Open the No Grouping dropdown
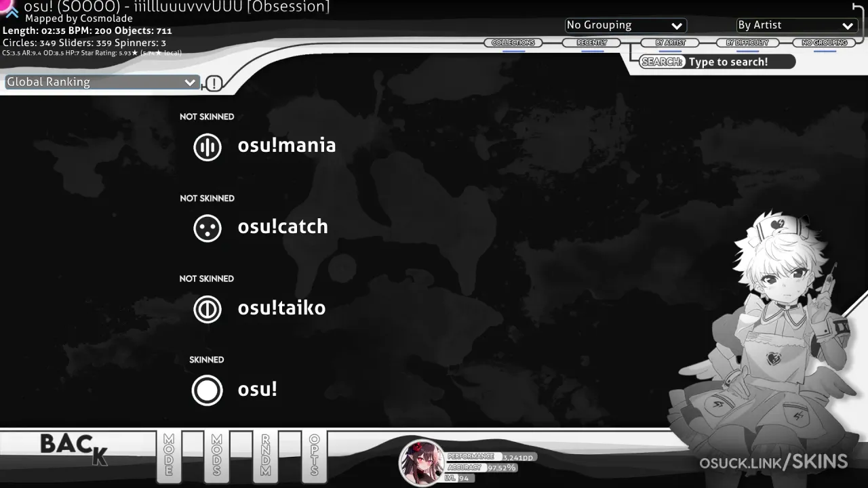This screenshot has width=868, height=488. (625, 25)
